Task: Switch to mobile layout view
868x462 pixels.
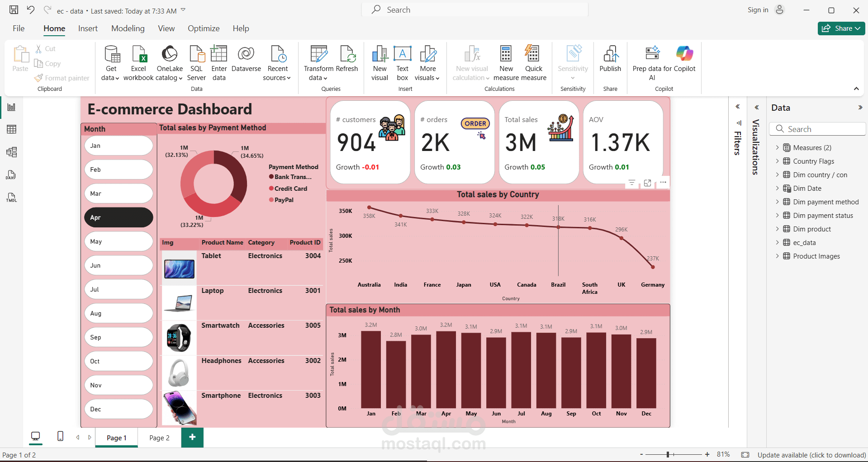Action: 60,437
